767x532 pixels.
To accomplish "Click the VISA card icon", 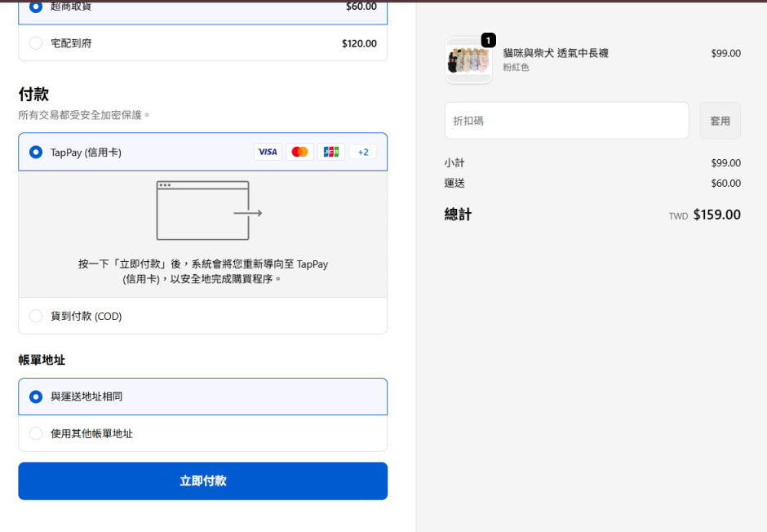I will 267,152.
